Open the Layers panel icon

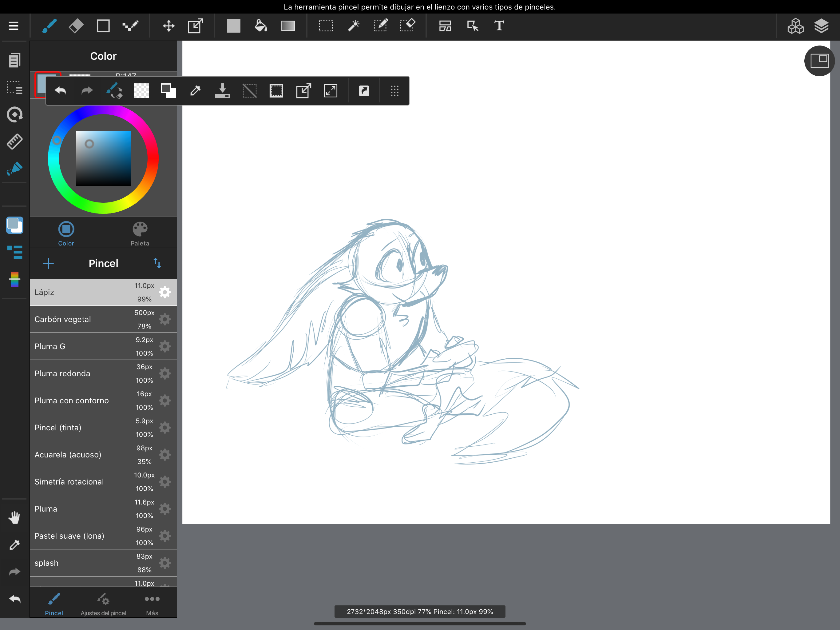click(x=821, y=26)
